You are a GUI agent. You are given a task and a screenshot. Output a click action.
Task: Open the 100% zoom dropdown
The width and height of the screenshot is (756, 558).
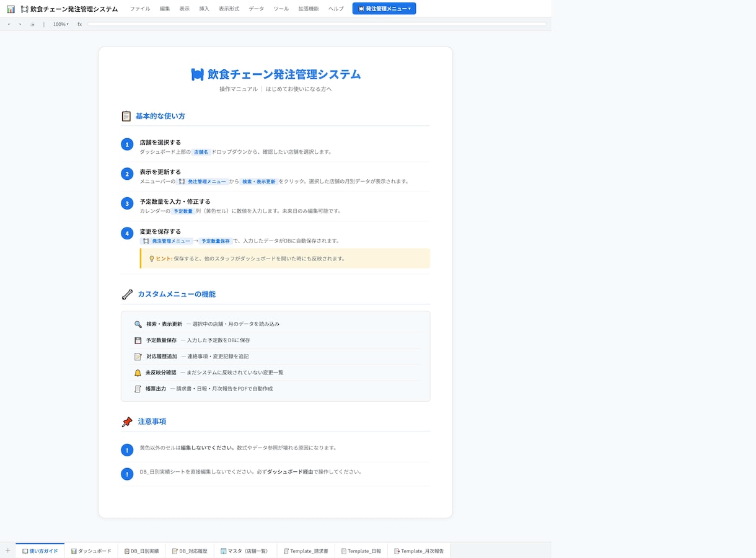tap(61, 24)
